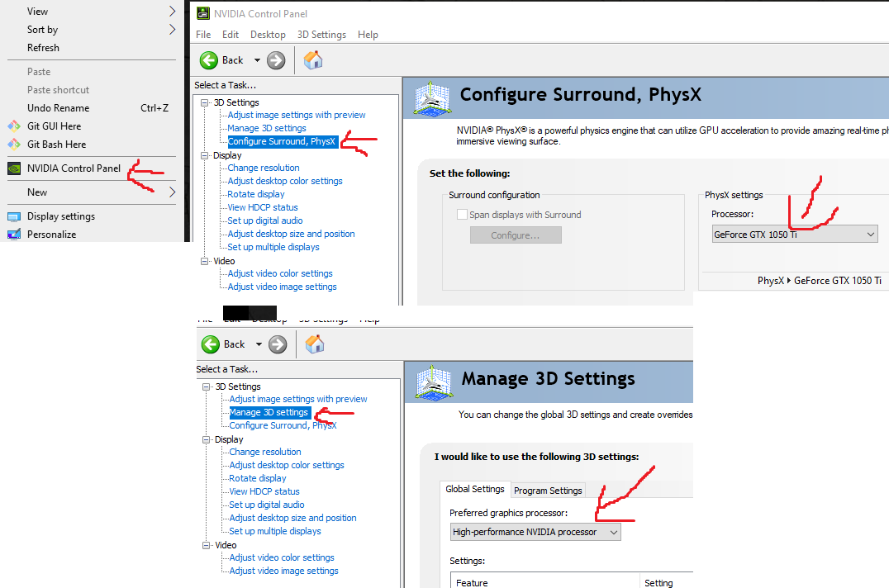Select Manage 3D settings in bottom panel tree

tap(269, 412)
